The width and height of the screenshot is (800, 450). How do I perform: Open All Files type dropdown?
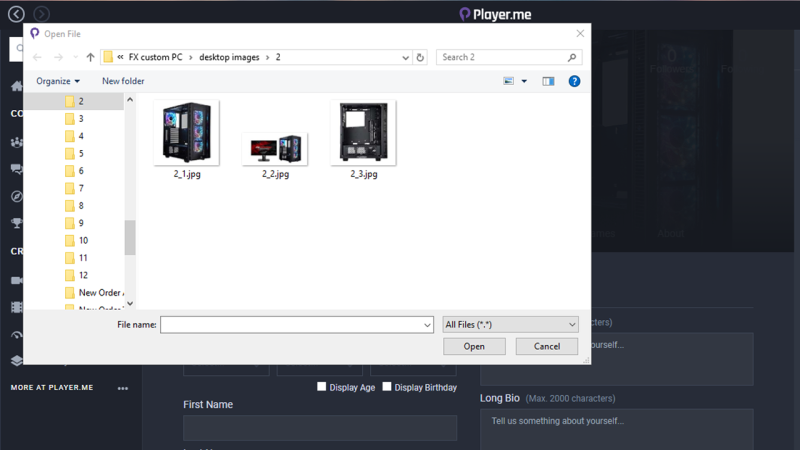pos(510,324)
